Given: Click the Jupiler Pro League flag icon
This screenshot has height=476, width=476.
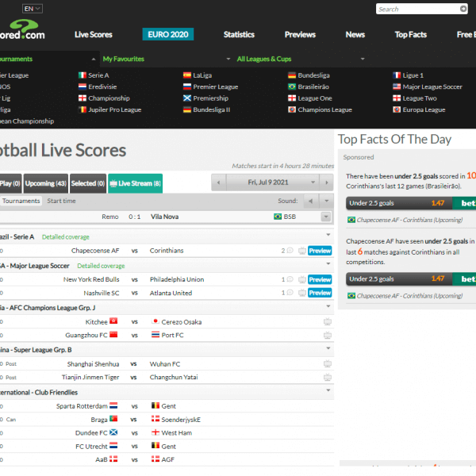Looking at the screenshot, I should pos(83,109).
